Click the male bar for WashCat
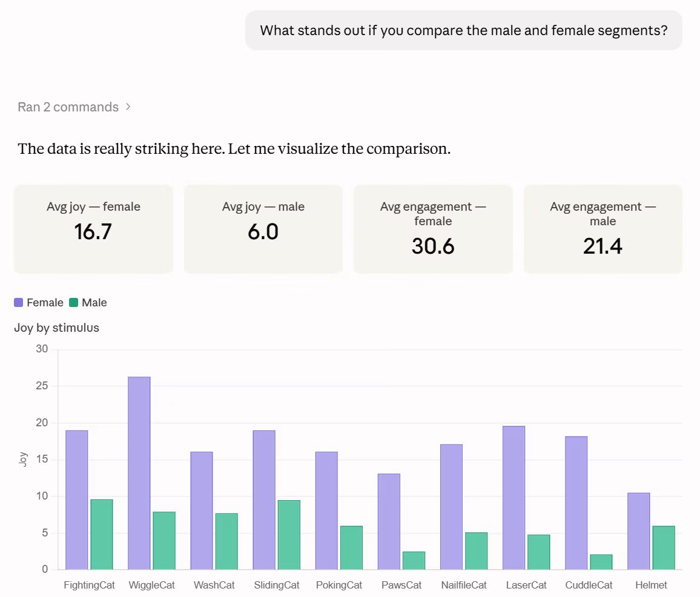This screenshot has width=700, height=597. (x=227, y=542)
